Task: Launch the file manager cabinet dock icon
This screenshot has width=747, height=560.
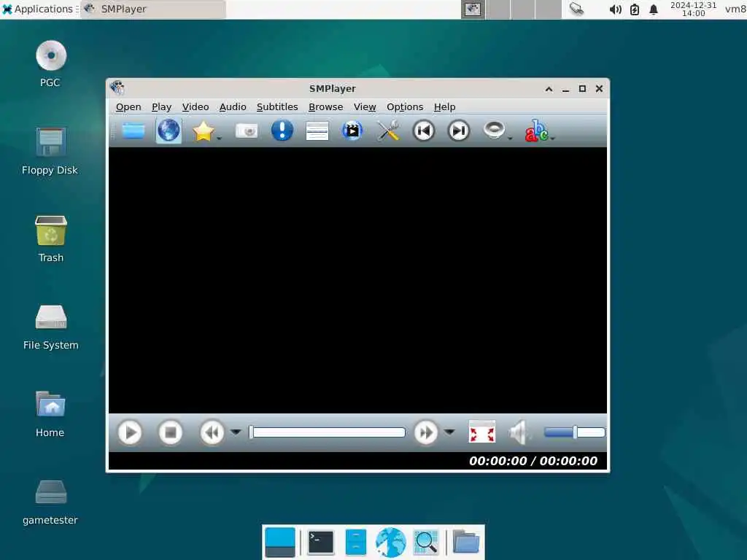Action: click(x=355, y=542)
